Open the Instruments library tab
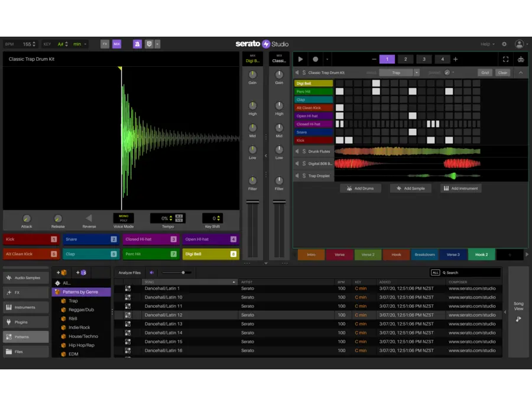This screenshot has width=532, height=406. [x=26, y=307]
